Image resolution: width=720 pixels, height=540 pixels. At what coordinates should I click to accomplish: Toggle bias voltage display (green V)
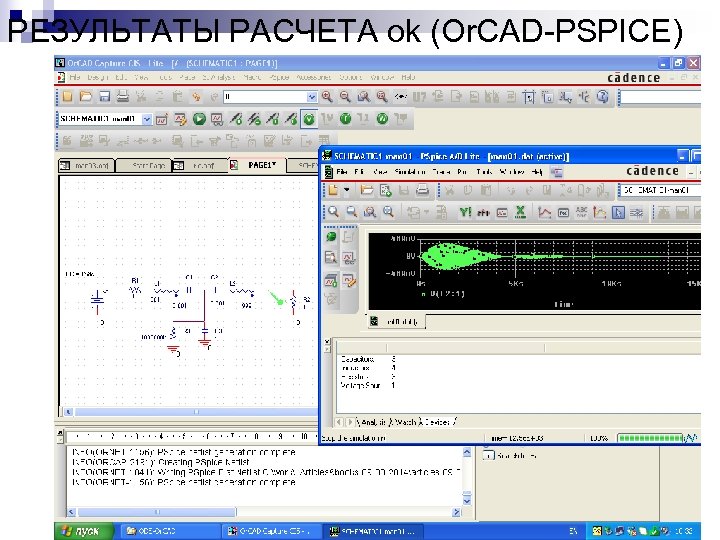[309, 119]
